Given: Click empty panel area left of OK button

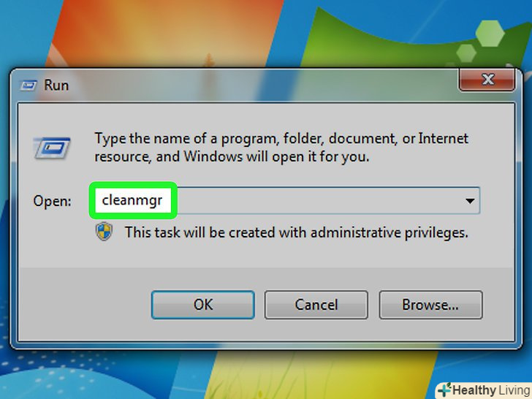Looking at the screenshot, I should coord(85,305).
